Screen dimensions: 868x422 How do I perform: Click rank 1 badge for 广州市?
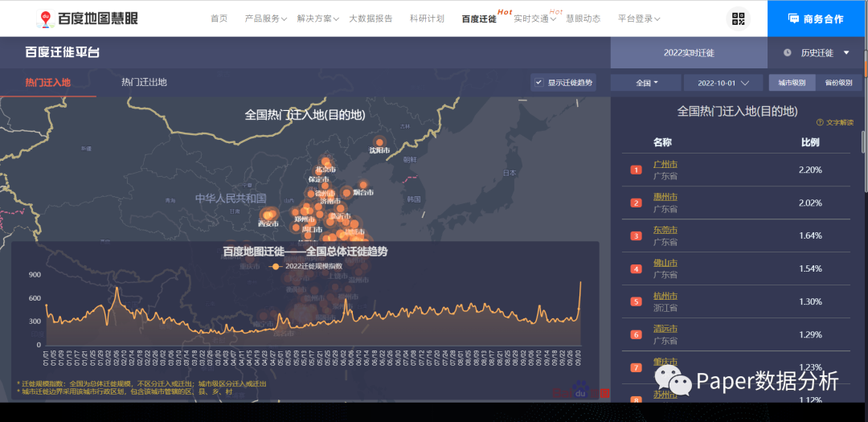pos(636,170)
